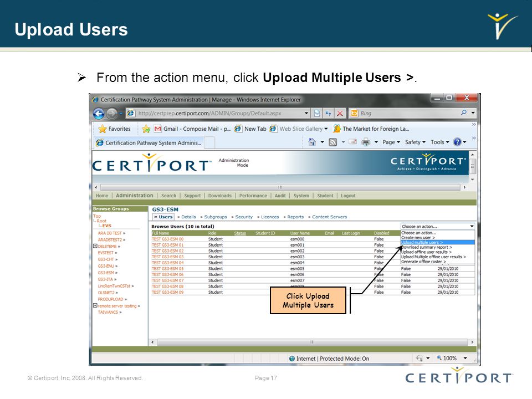The width and height of the screenshot is (532, 399).
Task: Click the user table's bottom horizontal scrollbar
Action: click(312, 342)
